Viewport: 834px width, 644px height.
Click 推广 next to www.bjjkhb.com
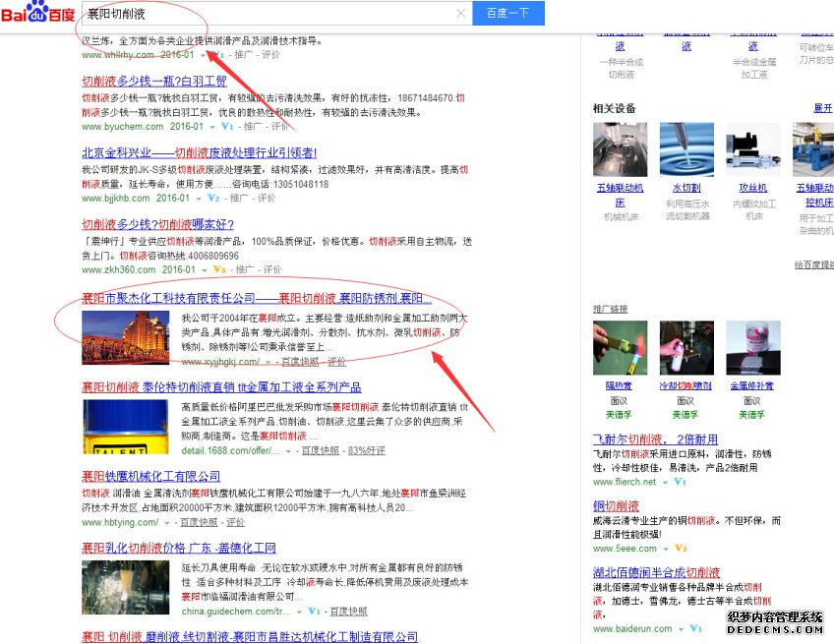[x=239, y=199]
